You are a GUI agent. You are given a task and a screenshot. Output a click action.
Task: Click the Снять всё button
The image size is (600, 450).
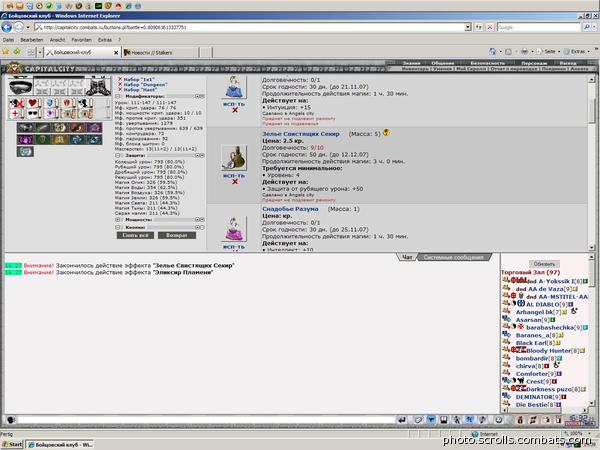coord(135,235)
